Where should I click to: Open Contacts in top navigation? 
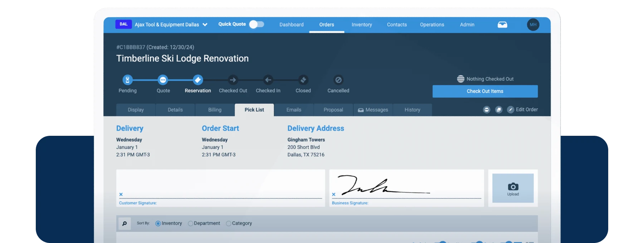(x=397, y=25)
